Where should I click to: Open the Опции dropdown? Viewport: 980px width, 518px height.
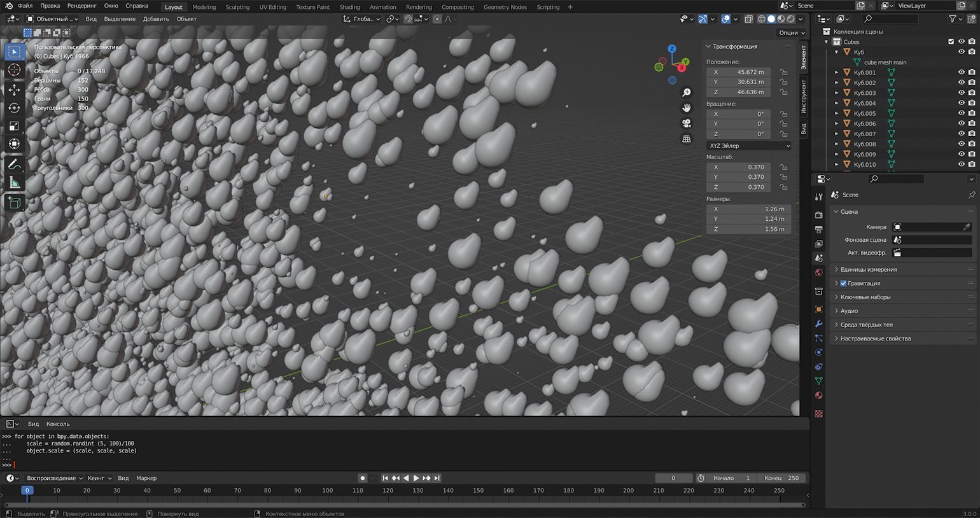pyautogui.click(x=791, y=32)
